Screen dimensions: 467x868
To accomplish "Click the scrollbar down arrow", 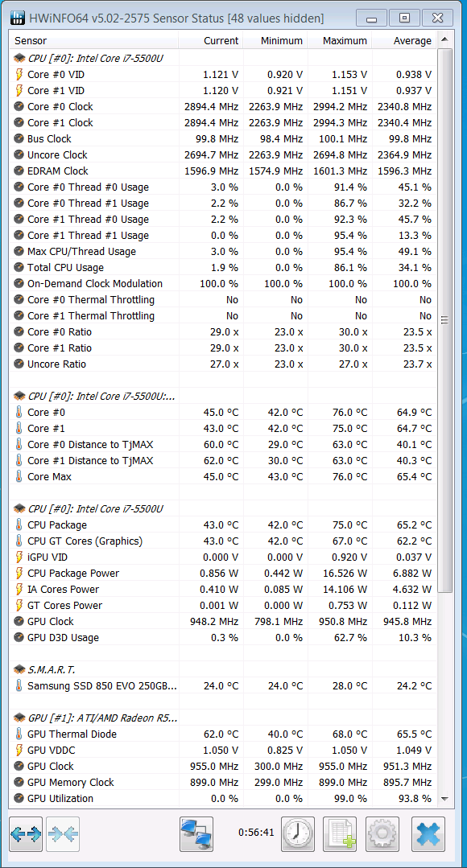I will click(x=444, y=798).
